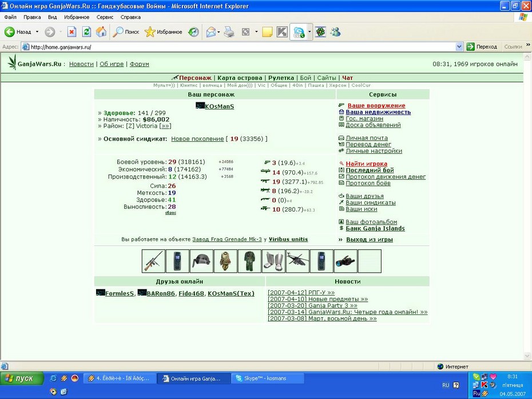The width and height of the screenshot is (532, 399).
Task: Open Favorites (Избранное) star button
Action: pyautogui.click(x=164, y=32)
